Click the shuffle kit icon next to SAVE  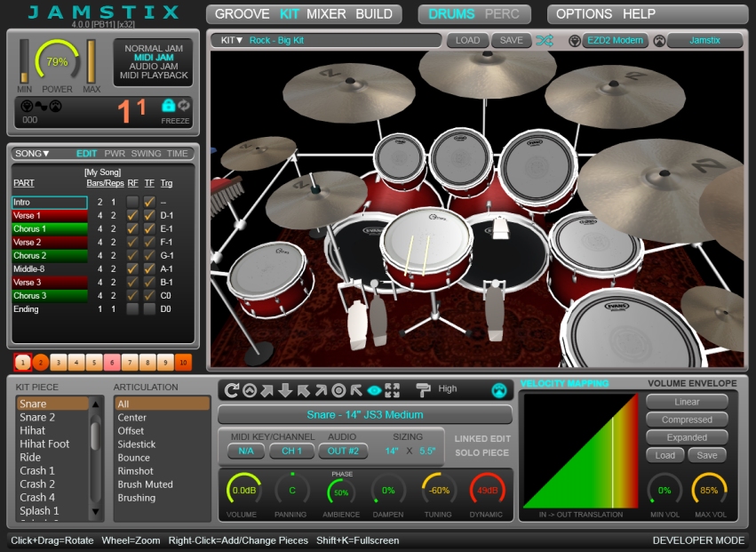point(545,41)
